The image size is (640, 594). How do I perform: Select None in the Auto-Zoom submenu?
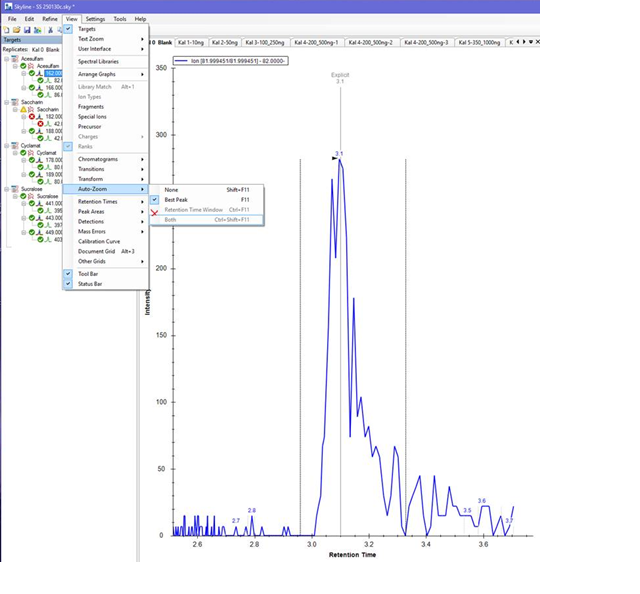tap(172, 189)
